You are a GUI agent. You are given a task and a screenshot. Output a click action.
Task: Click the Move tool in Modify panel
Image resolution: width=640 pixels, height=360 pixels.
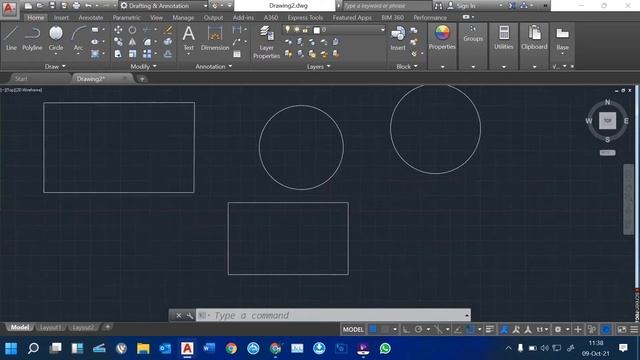(118, 30)
